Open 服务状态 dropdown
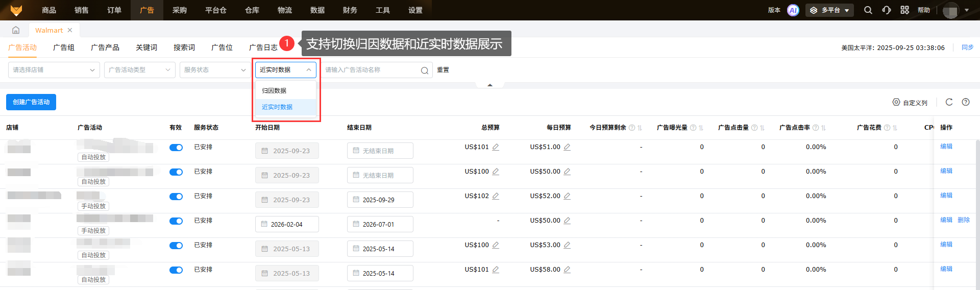The image size is (980, 290). (x=215, y=70)
